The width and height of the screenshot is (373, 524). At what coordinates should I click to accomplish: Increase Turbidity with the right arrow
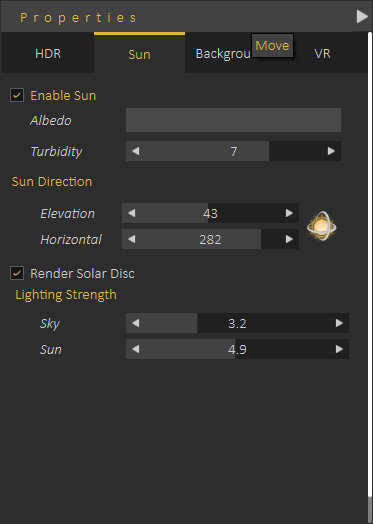pyautogui.click(x=331, y=151)
